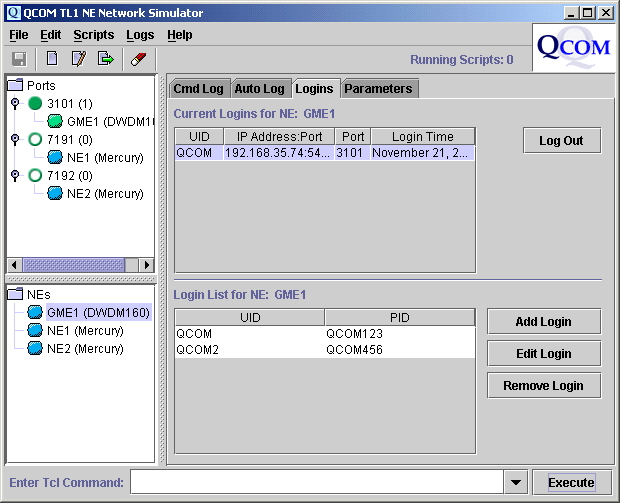Select the 3101 (1) port label
The width and height of the screenshot is (620, 503).
click(x=70, y=104)
